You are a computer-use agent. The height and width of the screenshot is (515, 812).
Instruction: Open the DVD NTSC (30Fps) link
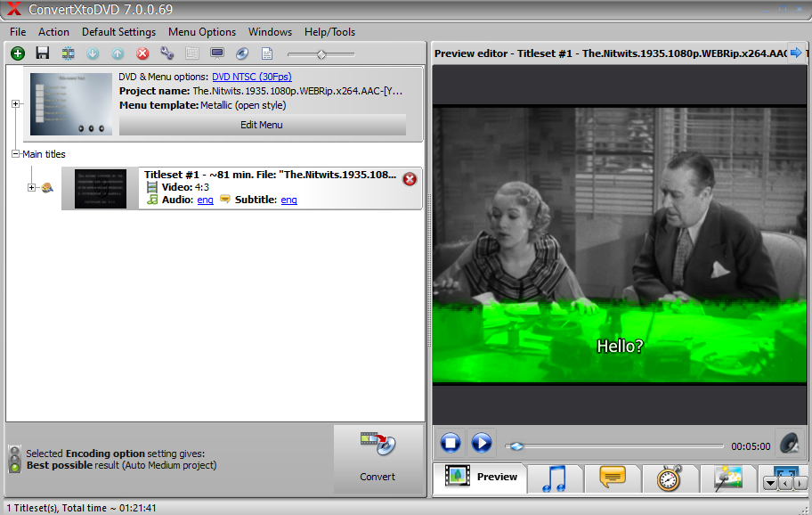252,77
